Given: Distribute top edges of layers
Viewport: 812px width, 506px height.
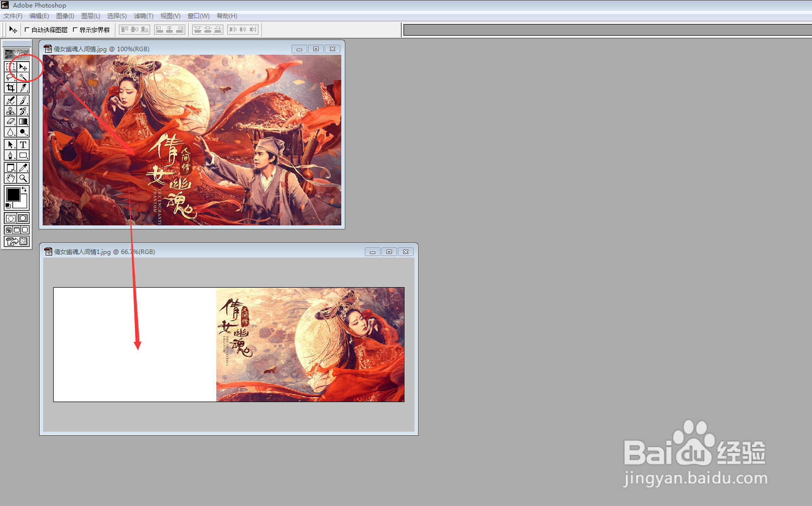Looking at the screenshot, I should 198,30.
